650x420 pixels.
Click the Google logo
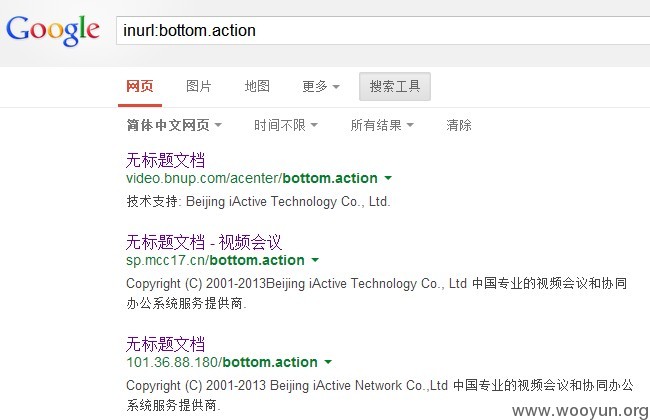(x=53, y=30)
